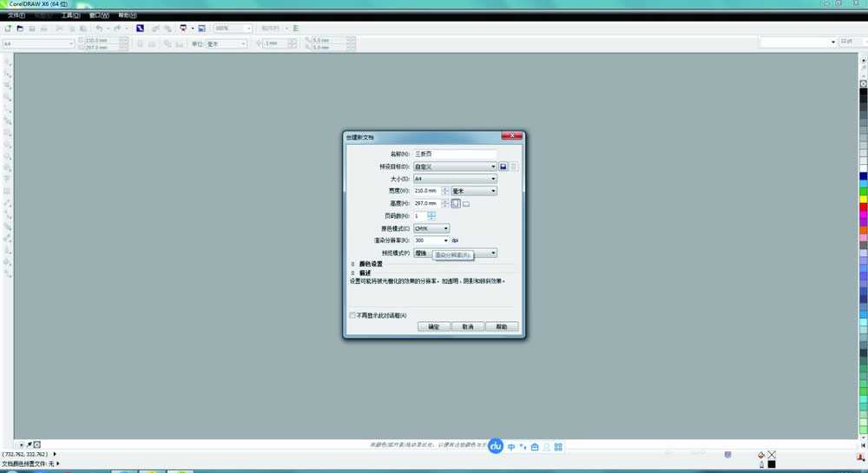868x473 pixels.
Task: Click the Baidu input method 'du' icon
Action: [496, 446]
